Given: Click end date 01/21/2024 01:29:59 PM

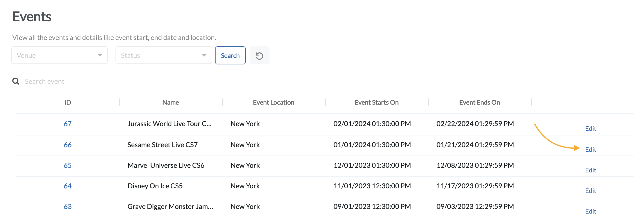Looking at the screenshot, I should (475, 145).
